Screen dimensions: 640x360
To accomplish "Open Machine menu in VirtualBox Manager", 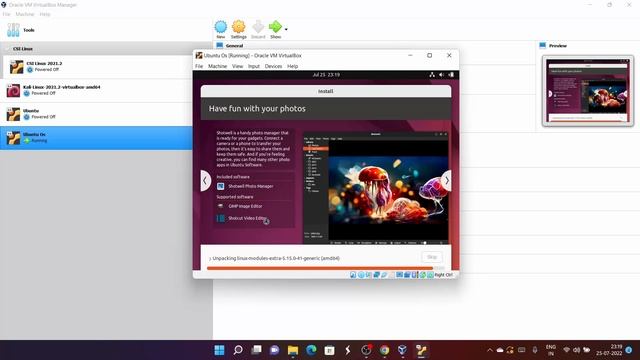I will point(25,14).
